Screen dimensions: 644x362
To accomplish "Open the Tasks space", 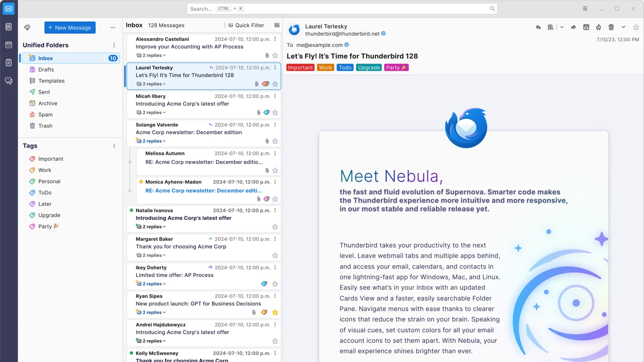I will pyautogui.click(x=8, y=63).
